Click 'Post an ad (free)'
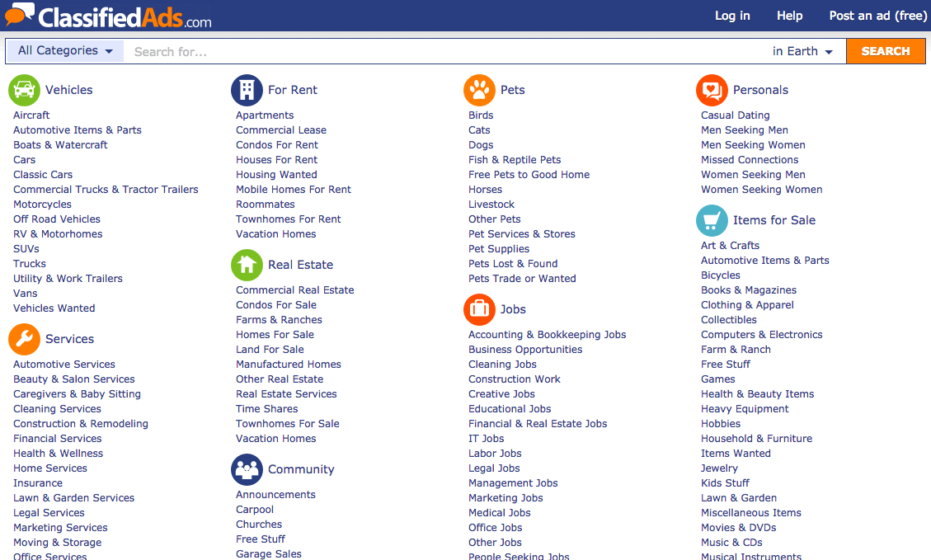Viewport: 931px width, 560px height. tap(877, 15)
